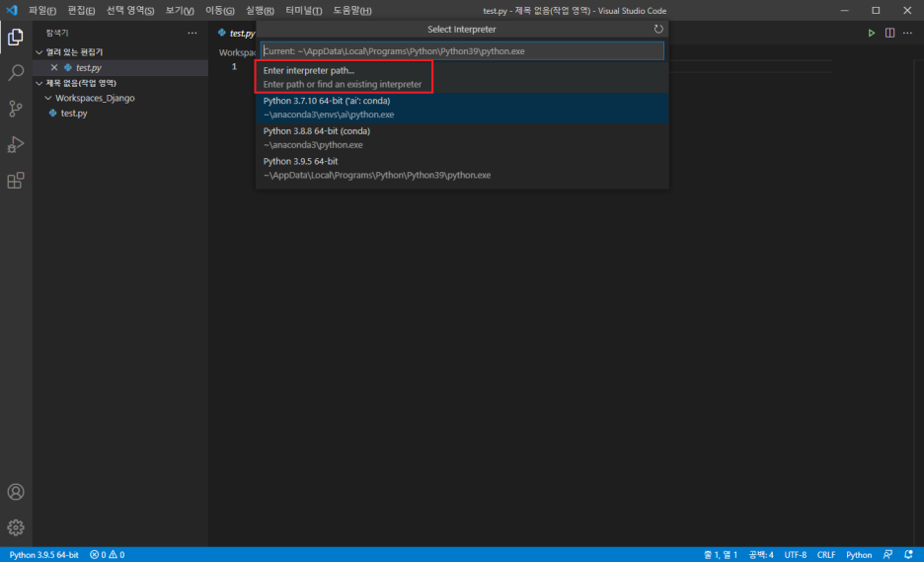The width and height of the screenshot is (924, 562).
Task: Open the Search view icon
Action: pyautogui.click(x=16, y=72)
